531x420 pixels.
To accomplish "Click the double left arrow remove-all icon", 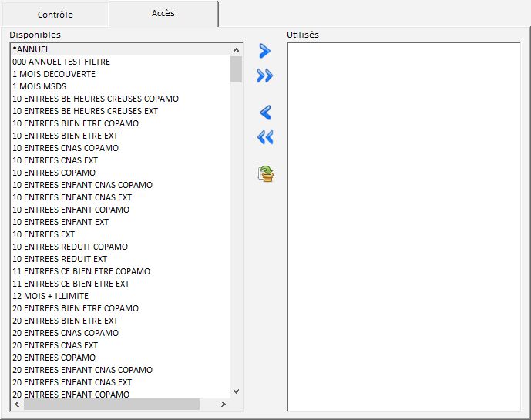I will pyautogui.click(x=265, y=137).
